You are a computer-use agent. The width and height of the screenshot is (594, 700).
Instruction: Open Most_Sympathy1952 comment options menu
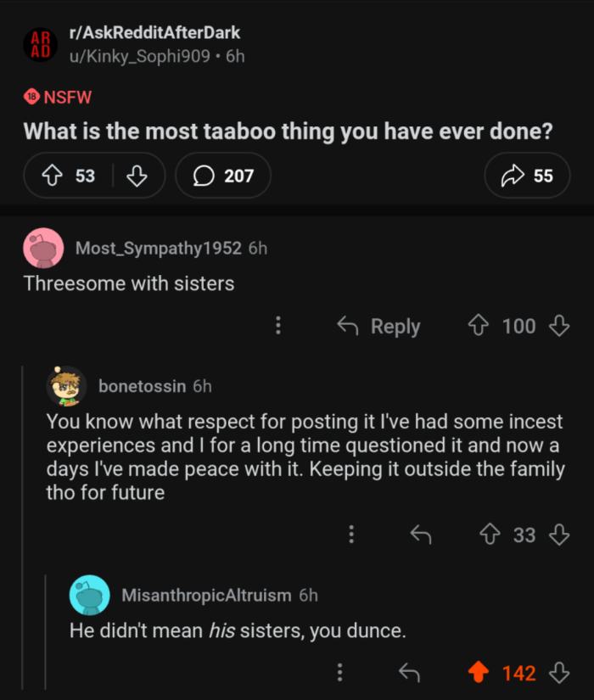click(x=277, y=326)
